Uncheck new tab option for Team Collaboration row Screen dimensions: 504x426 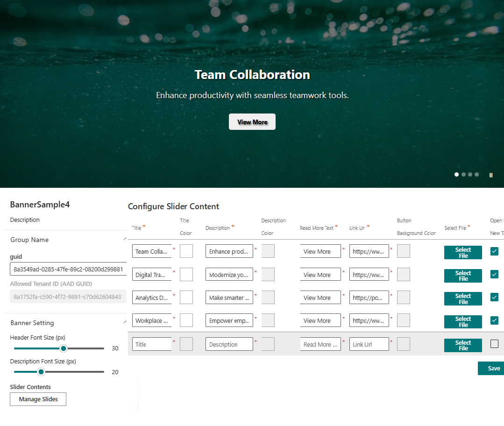pos(494,251)
